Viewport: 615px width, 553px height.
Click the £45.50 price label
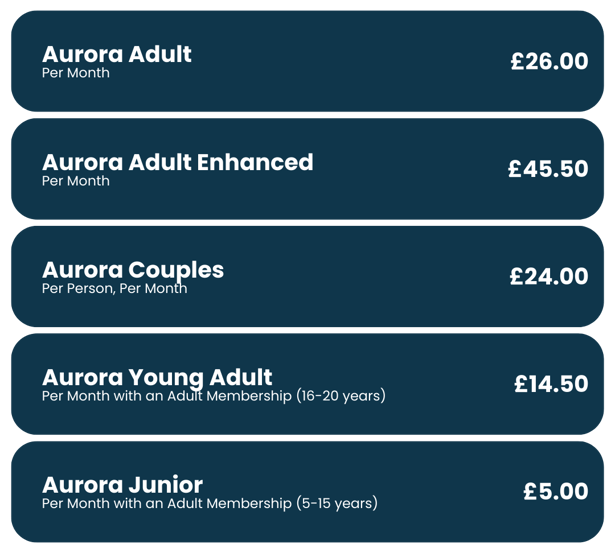coord(547,170)
